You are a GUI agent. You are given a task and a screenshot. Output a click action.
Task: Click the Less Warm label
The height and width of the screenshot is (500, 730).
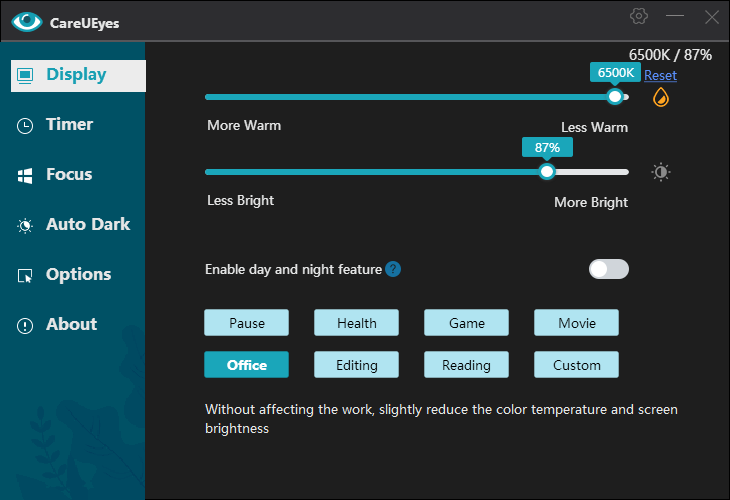(x=594, y=127)
